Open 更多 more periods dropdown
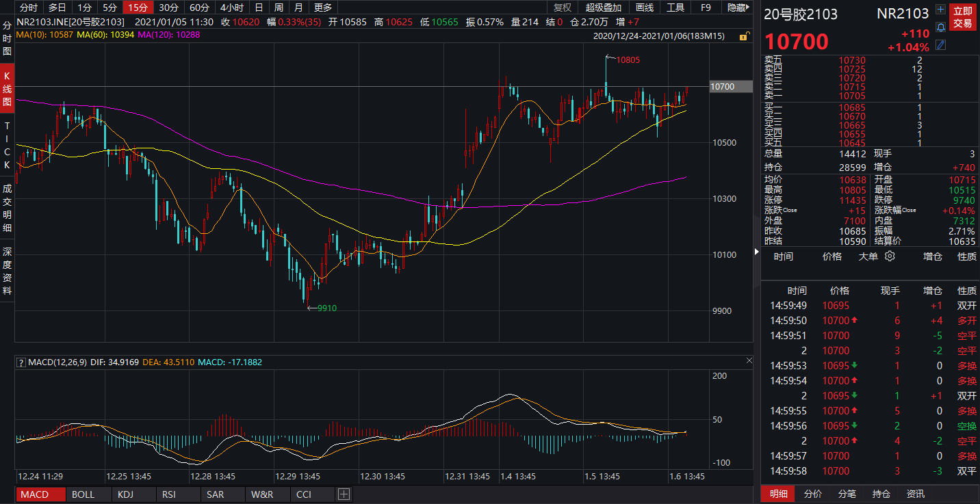 click(x=322, y=8)
